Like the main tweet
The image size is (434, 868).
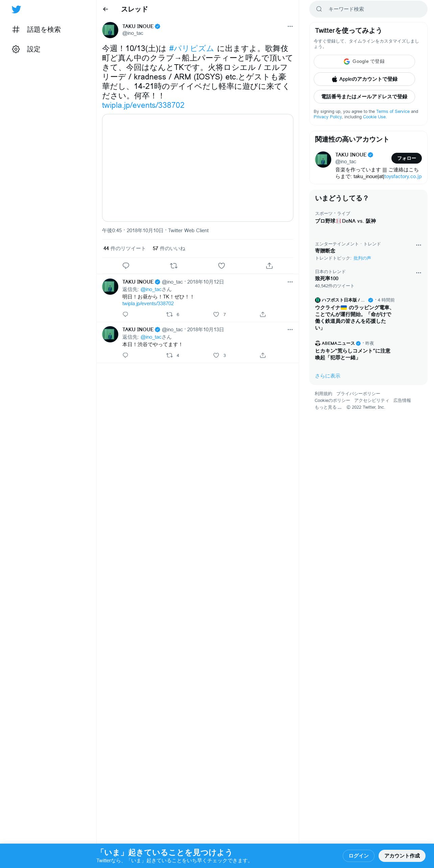221,266
